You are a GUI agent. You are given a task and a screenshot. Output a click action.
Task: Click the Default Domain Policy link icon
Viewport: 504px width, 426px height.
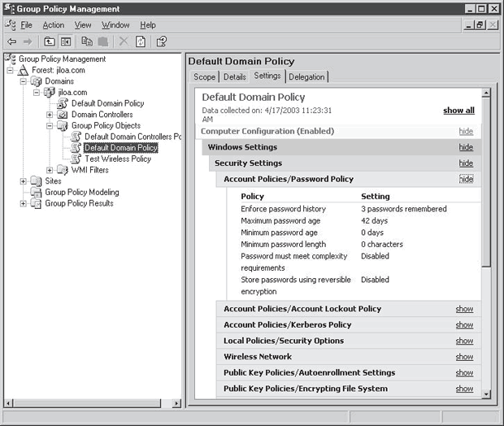coord(63,103)
